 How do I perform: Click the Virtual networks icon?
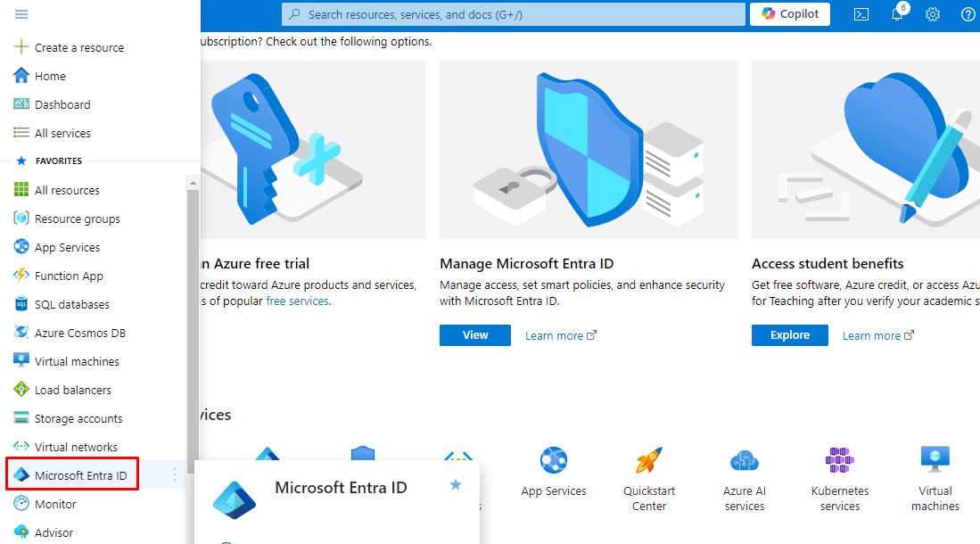(21, 447)
